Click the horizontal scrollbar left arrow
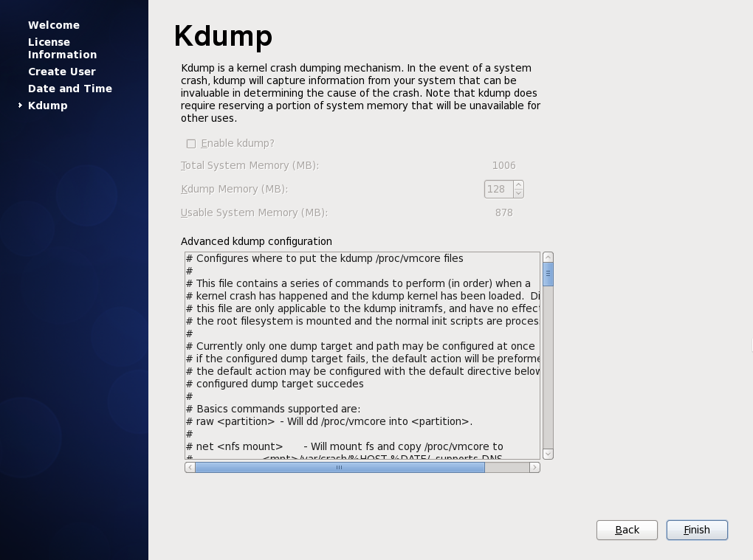 (188, 467)
